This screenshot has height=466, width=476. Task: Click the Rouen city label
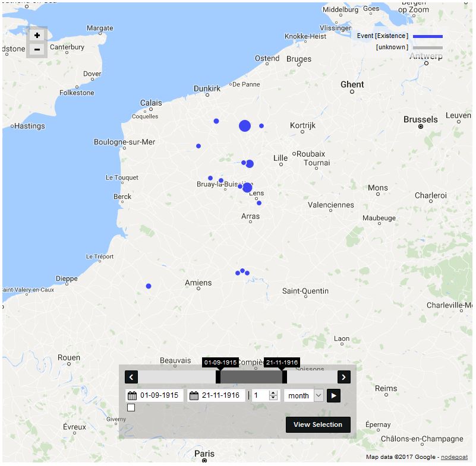pos(69,357)
